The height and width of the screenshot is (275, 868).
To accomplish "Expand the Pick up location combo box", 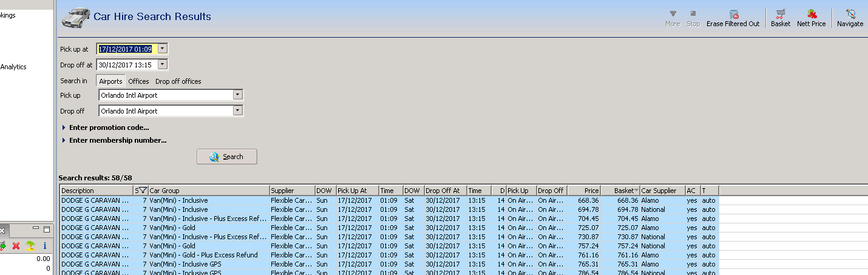I will pyautogui.click(x=238, y=95).
